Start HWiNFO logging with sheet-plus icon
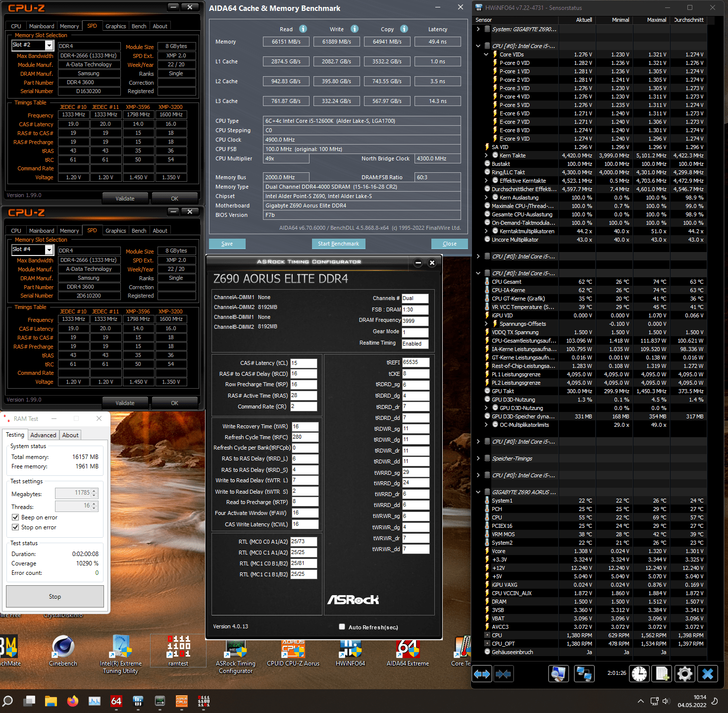Viewport: 728px width, 713px height. pyautogui.click(x=662, y=674)
